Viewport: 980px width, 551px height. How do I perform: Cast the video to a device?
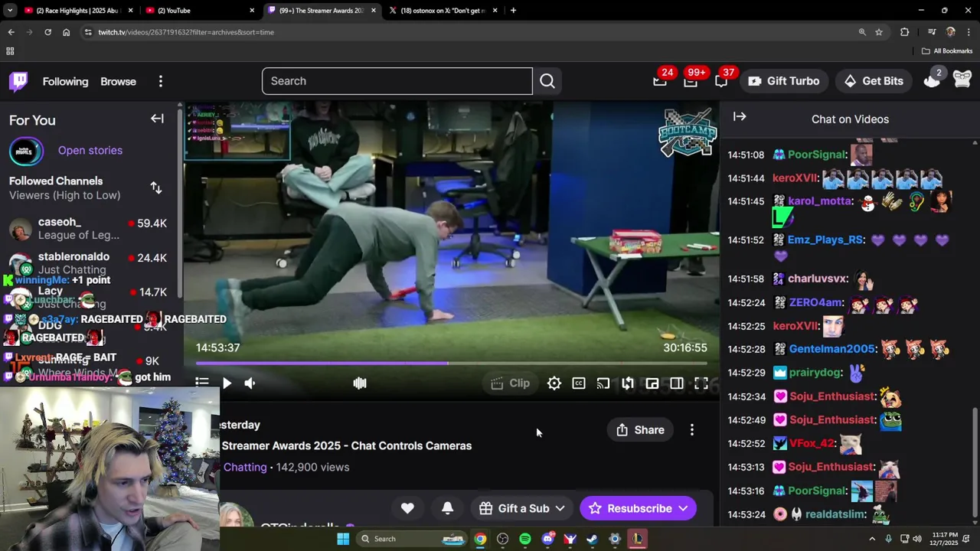click(x=603, y=383)
